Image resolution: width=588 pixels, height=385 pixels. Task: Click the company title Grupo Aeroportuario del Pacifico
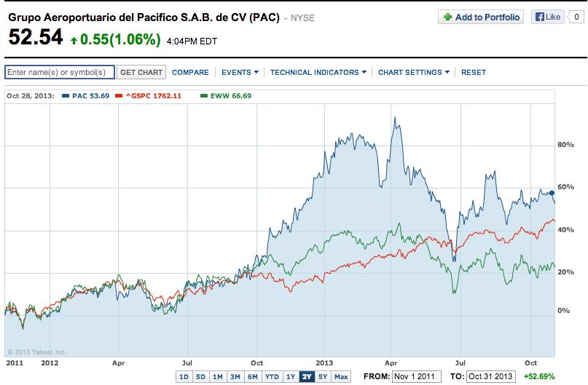pyautogui.click(x=144, y=17)
